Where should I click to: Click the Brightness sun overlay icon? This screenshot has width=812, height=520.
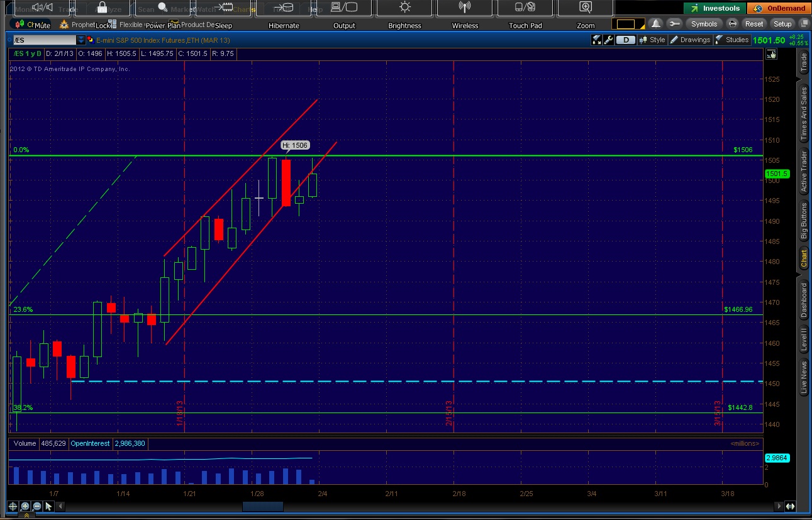point(404,8)
